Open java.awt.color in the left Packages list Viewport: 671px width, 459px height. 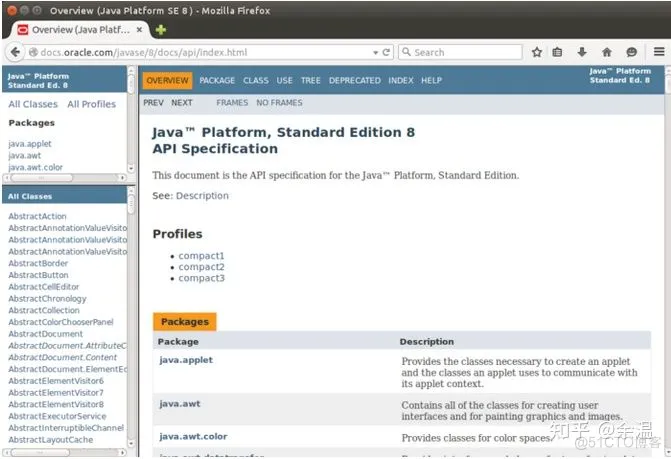point(35,167)
